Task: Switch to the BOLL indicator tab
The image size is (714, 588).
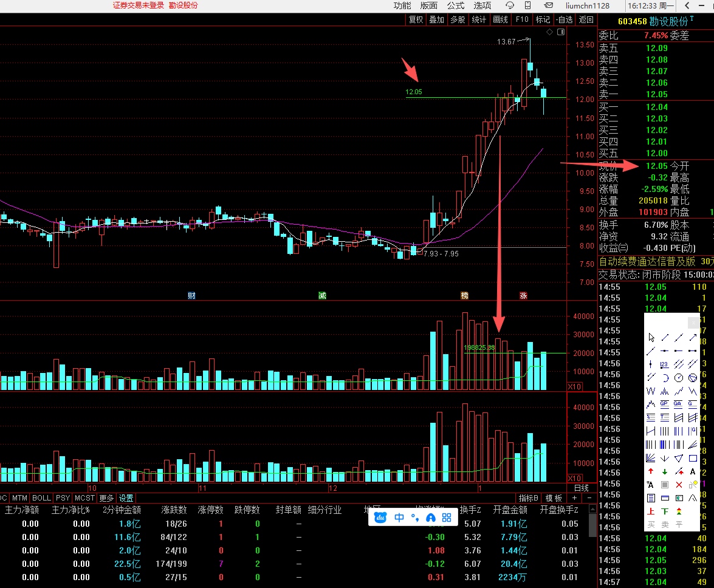Action: [x=41, y=498]
